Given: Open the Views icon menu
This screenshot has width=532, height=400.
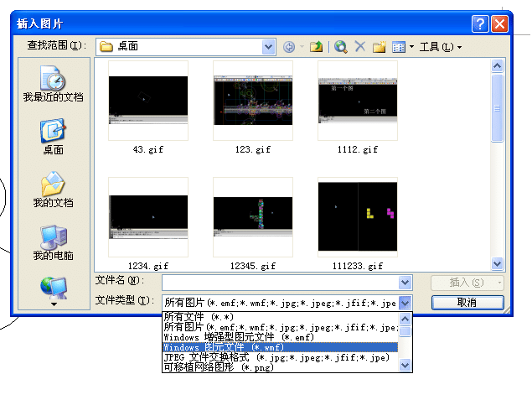Looking at the screenshot, I should coord(400,47).
